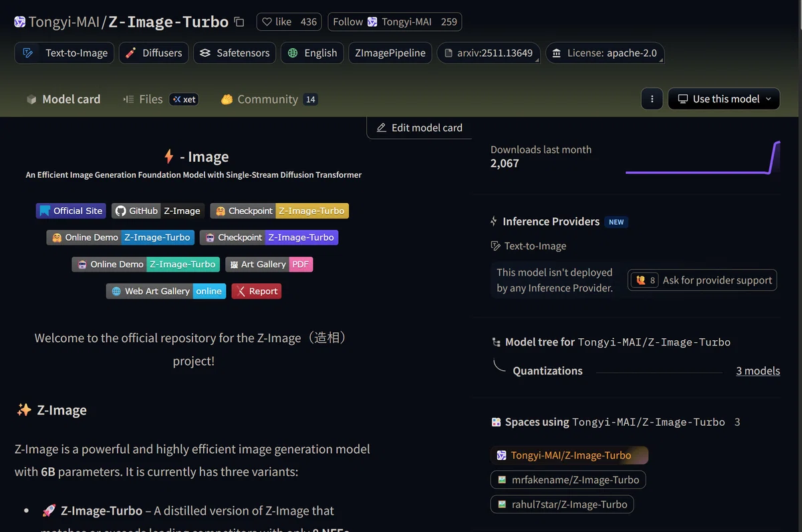Open the GitHub Z-Image badge
Viewport: 802px width, 532px height.
tap(158, 211)
